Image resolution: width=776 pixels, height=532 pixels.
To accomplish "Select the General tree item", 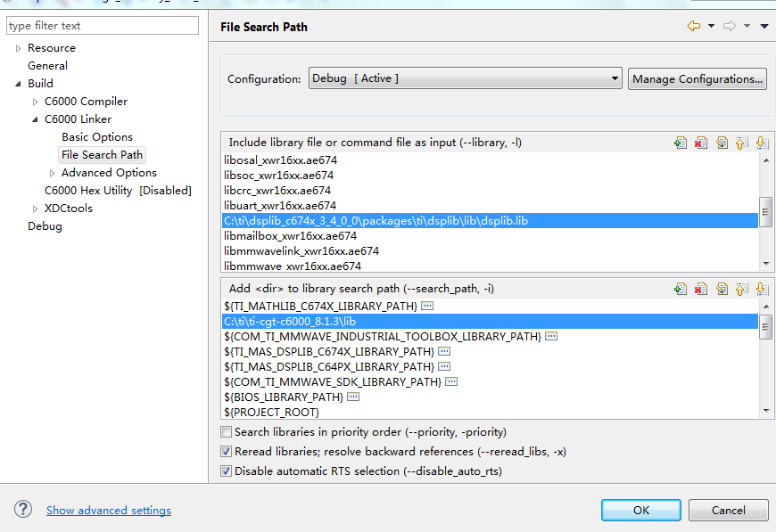I will (47, 66).
